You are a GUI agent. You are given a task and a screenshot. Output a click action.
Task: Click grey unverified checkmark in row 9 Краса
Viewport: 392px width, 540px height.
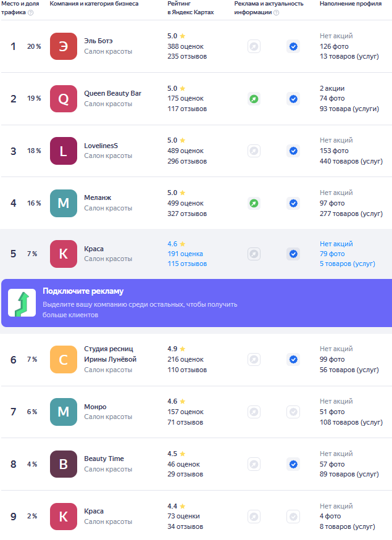(x=293, y=517)
